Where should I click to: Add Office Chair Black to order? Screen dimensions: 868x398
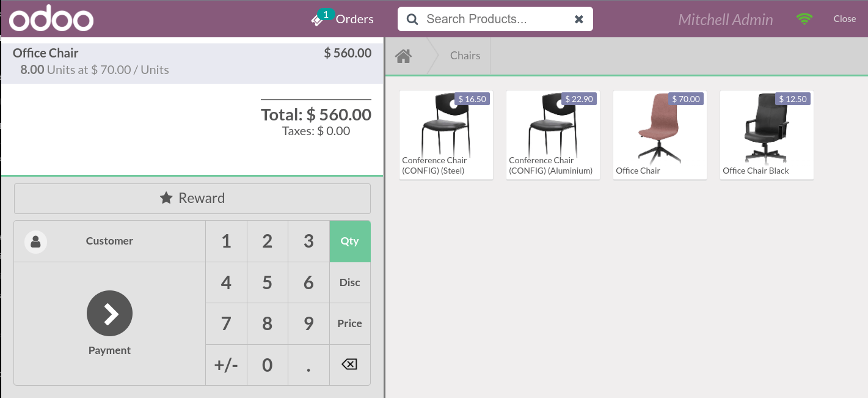click(x=766, y=135)
